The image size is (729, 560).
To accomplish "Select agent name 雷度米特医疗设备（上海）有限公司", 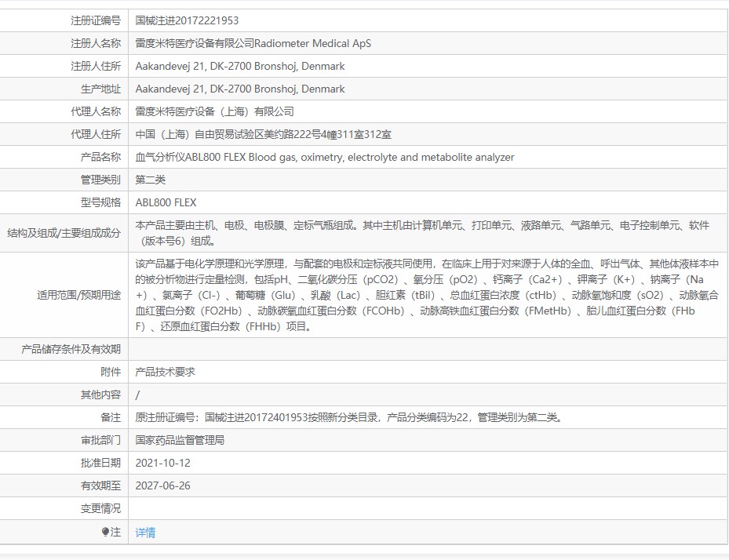I will [x=215, y=111].
